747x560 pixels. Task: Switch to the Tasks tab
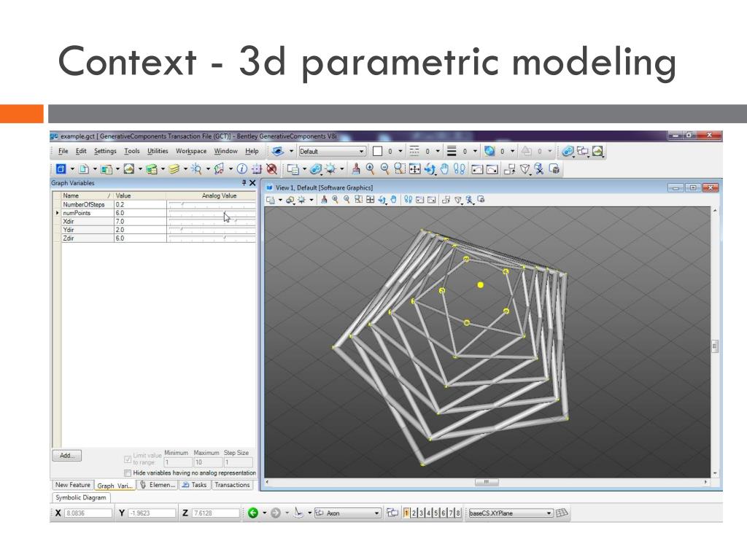pyautogui.click(x=194, y=485)
